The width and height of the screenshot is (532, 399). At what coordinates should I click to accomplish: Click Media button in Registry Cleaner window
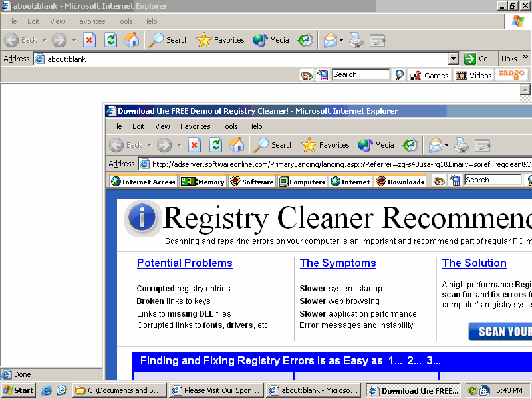[x=376, y=145]
